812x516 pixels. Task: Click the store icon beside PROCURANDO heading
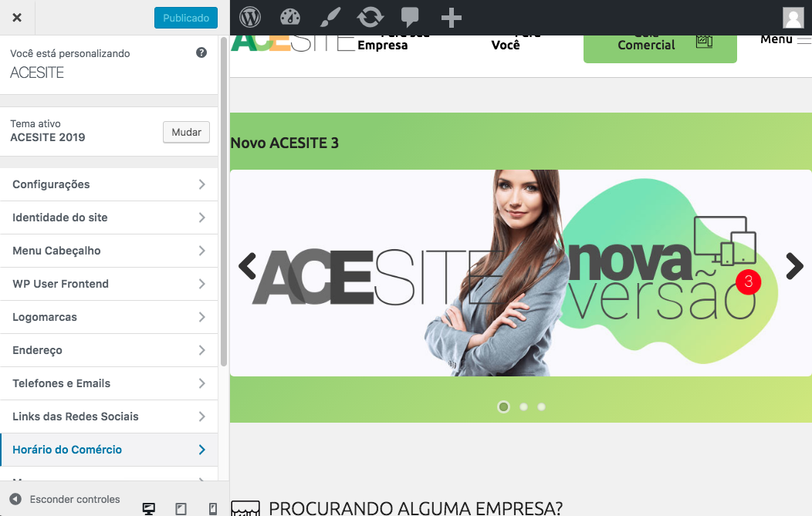click(x=245, y=508)
